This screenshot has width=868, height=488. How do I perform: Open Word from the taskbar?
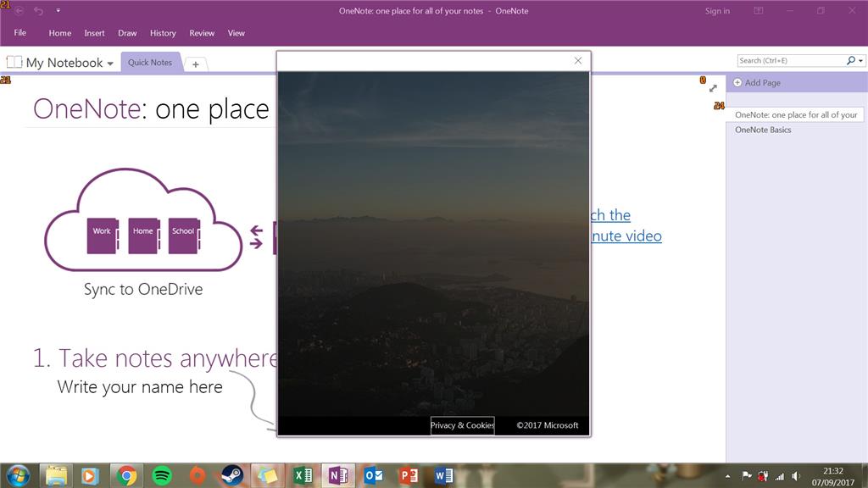443,475
